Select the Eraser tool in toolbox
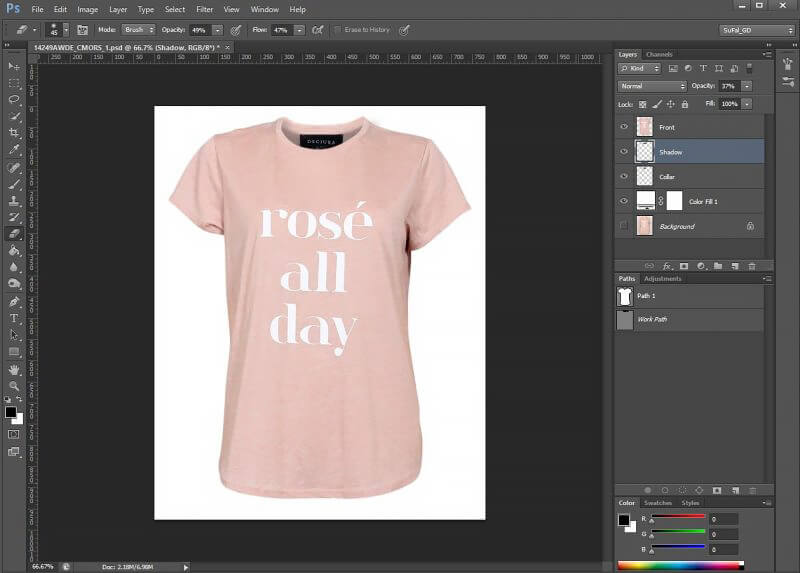The width and height of the screenshot is (800, 573). click(14, 234)
